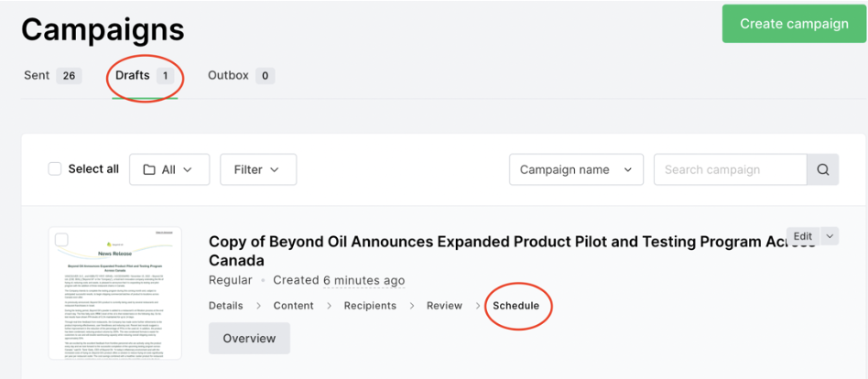
Task: Expand the Campaign name dropdown
Action: point(575,169)
